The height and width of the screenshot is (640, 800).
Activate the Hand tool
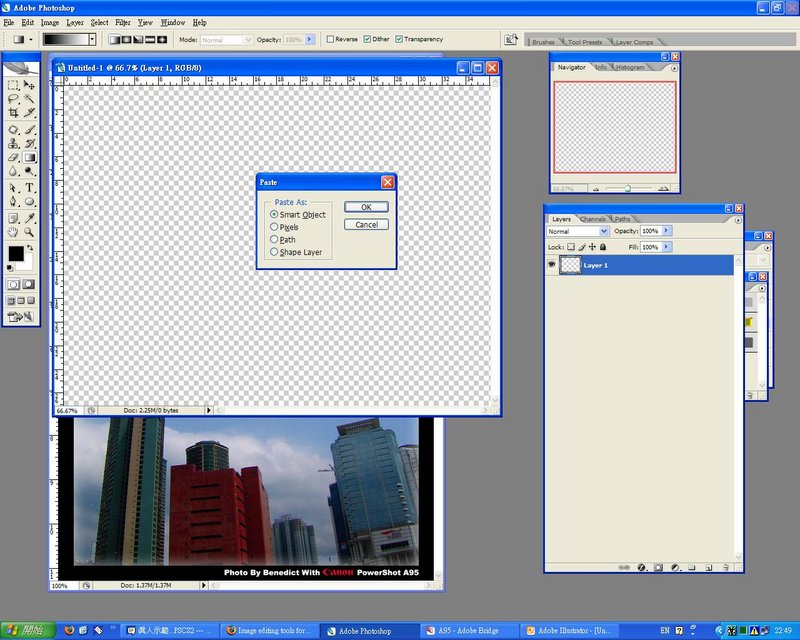(13, 231)
